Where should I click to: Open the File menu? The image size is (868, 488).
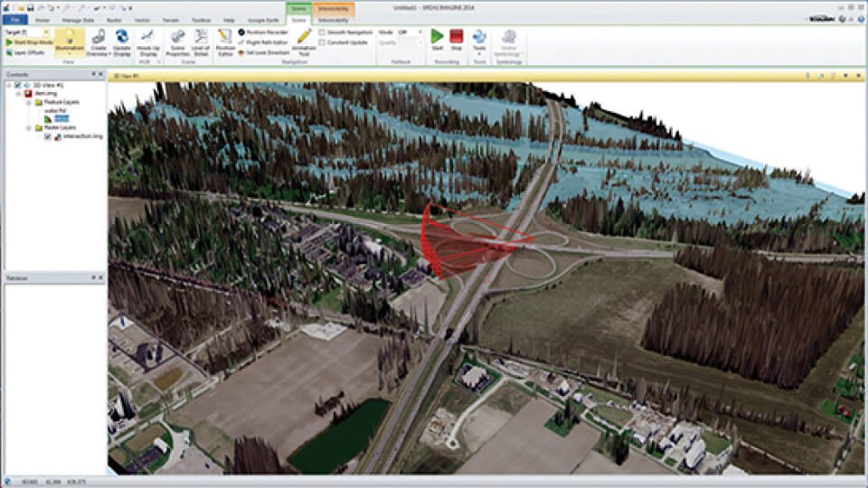point(15,20)
